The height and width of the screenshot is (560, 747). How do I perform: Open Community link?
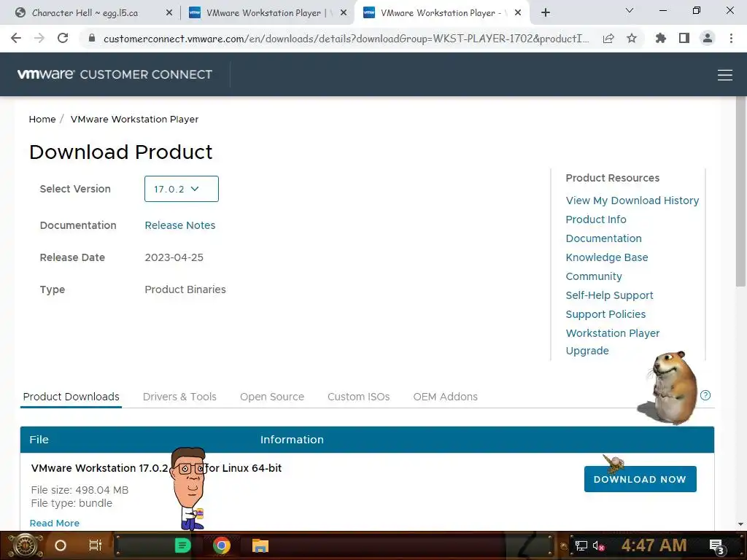coord(594,276)
